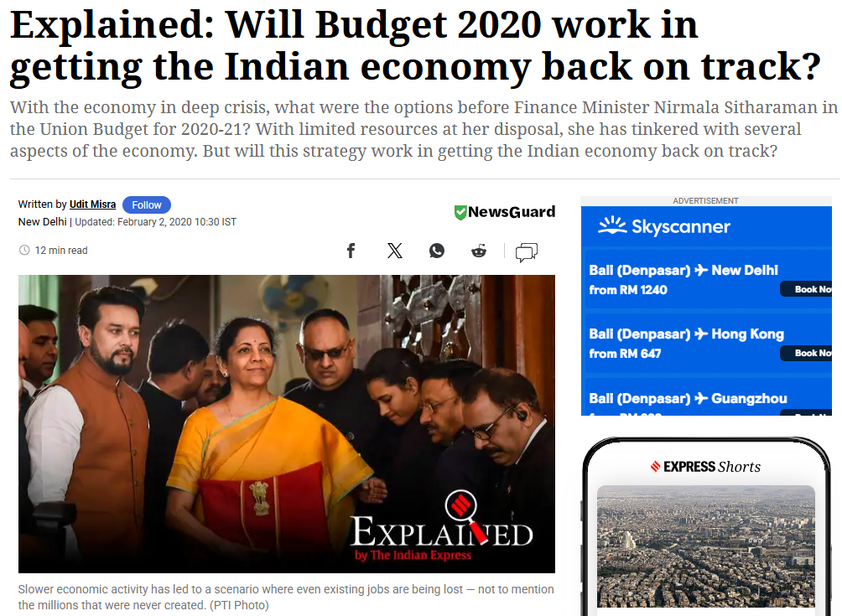Click the photo caption about jobs lost

coord(286,598)
